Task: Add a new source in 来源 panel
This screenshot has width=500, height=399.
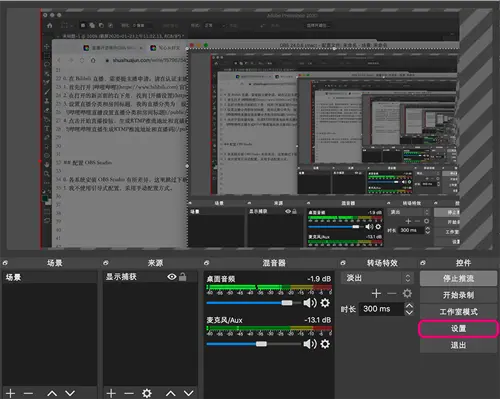Action: 111,393
